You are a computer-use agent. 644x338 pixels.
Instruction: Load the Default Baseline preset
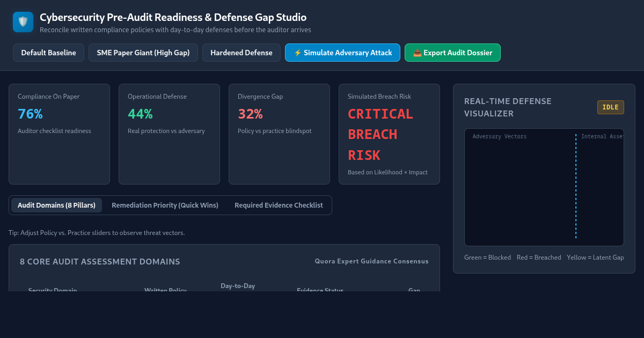pyautogui.click(x=48, y=53)
